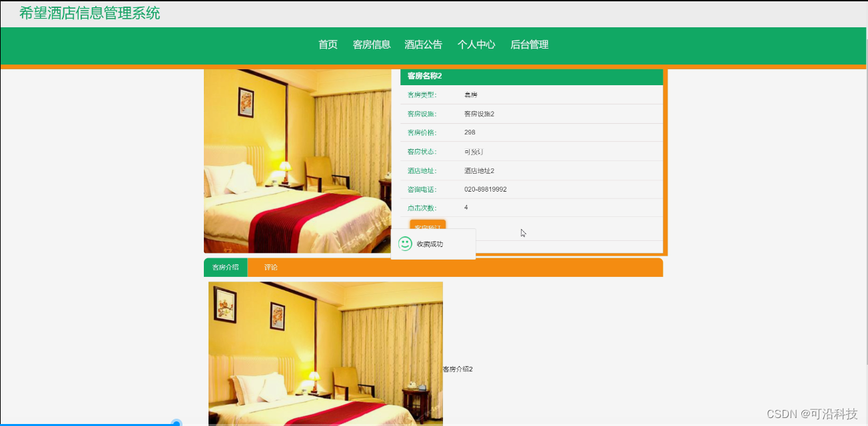Select the 客房介绍 introduction tab
This screenshot has height=426, width=868.
224,267
